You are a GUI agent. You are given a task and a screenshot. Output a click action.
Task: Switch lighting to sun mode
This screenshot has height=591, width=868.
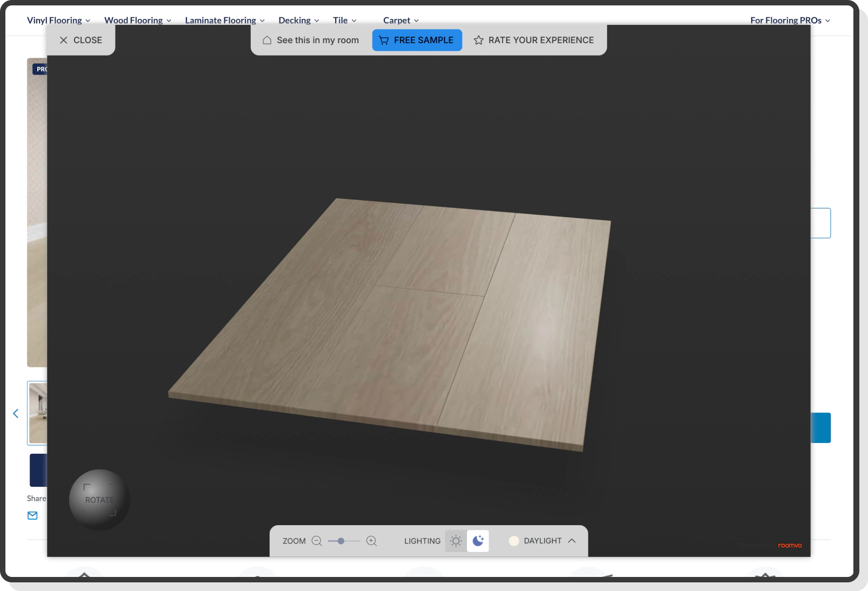pyautogui.click(x=456, y=541)
